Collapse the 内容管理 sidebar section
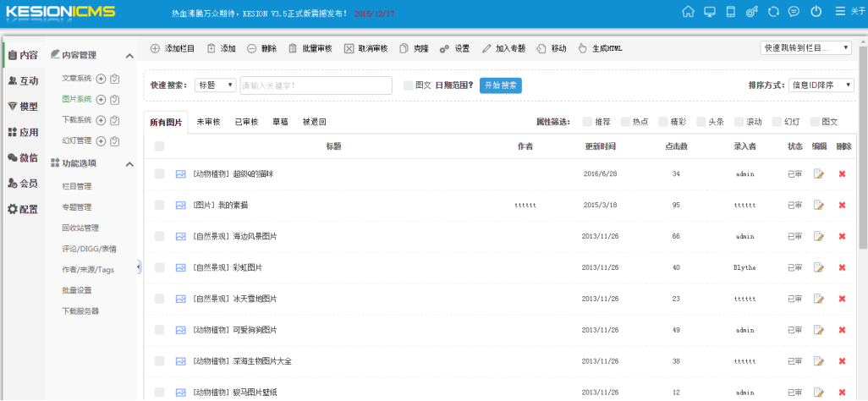Image resolution: width=868 pixels, height=401 pixels. click(x=129, y=56)
